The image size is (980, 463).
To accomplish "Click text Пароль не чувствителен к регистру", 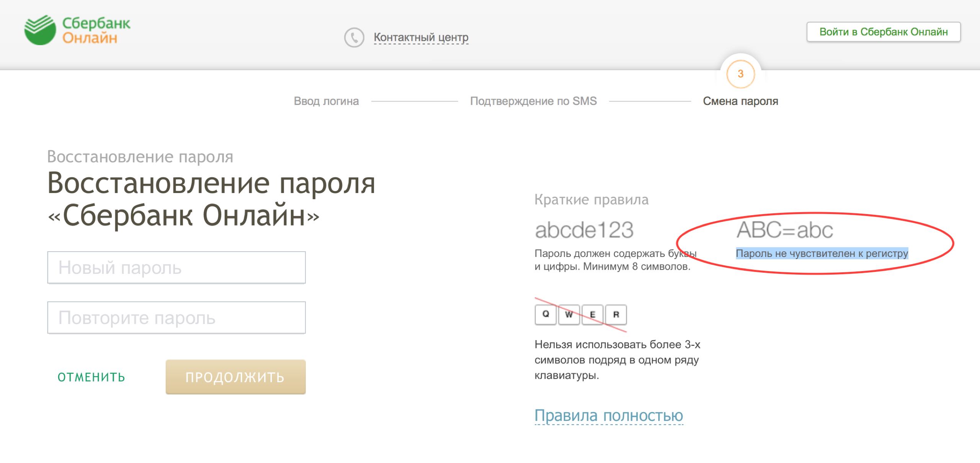I will [822, 254].
